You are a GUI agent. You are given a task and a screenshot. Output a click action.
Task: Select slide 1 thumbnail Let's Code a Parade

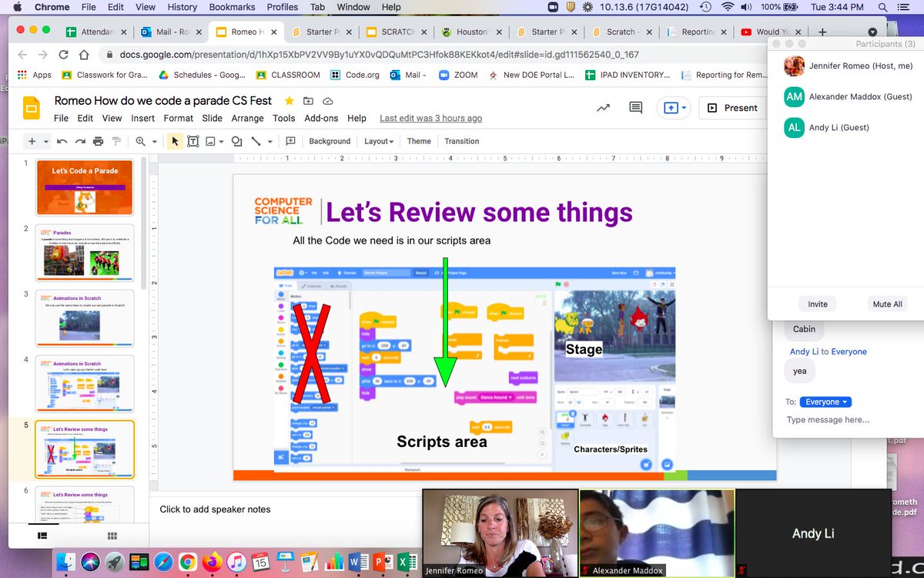(85, 187)
